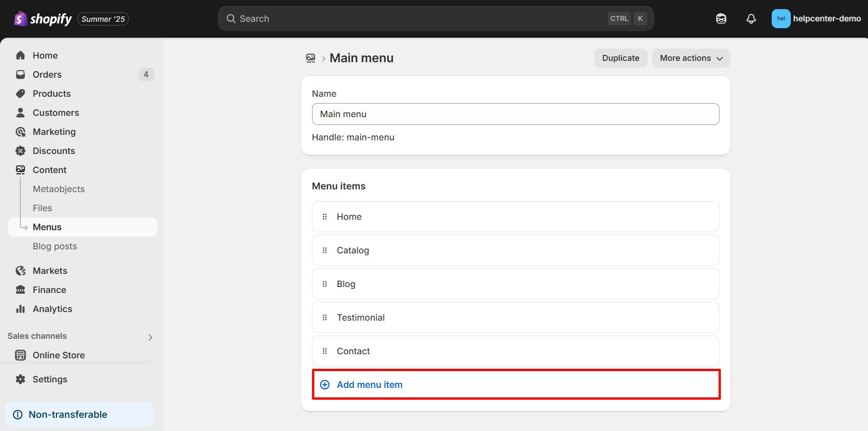The width and height of the screenshot is (868, 431).
Task: Click the Content breadcrumb icon
Action: tap(311, 58)
